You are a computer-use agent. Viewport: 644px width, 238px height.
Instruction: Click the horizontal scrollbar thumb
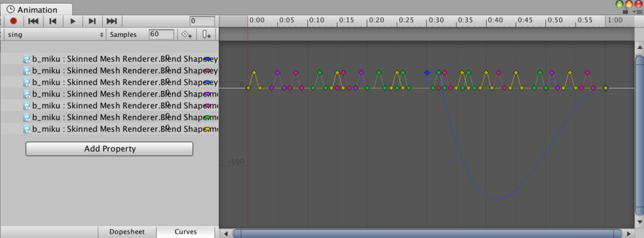[428, 234]
